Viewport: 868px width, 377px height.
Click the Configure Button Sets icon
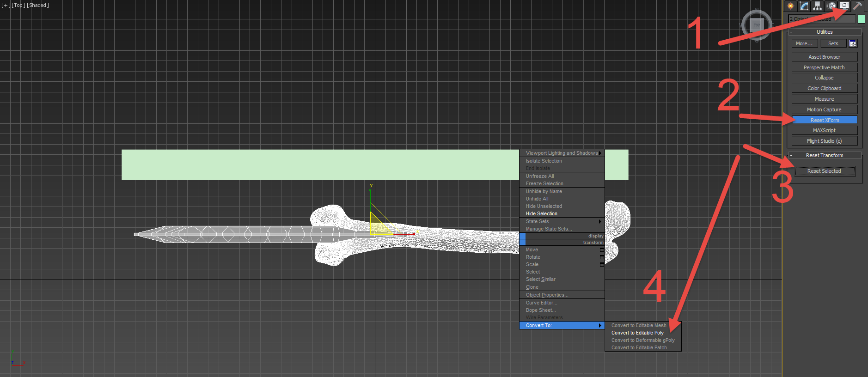[x=853, y=43]
